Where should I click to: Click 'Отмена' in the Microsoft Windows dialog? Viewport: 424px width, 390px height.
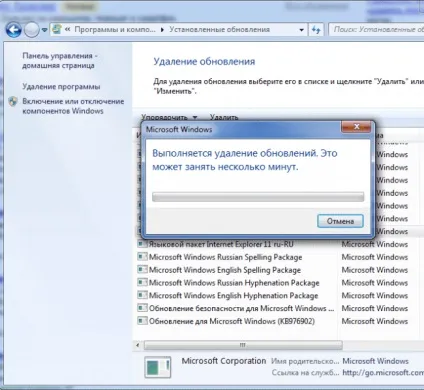click(x=340, y=221)
